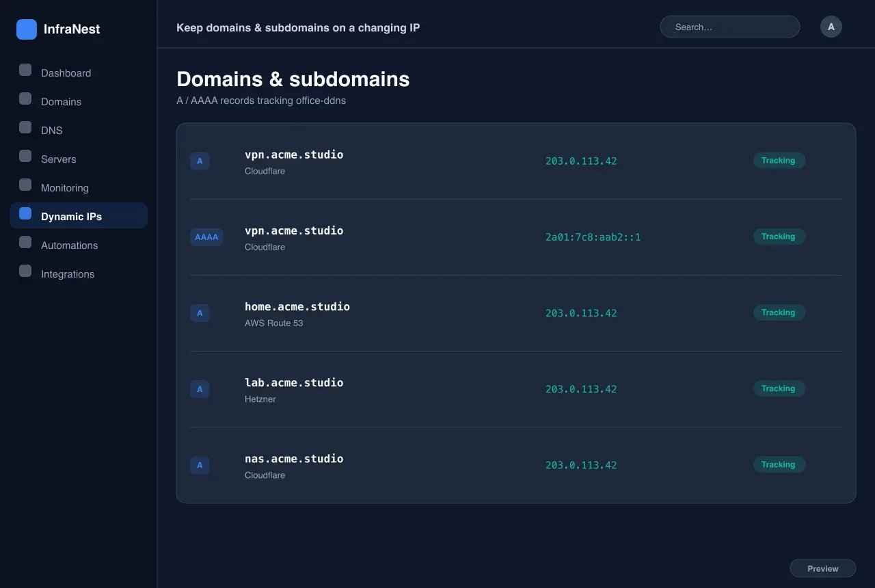Click the IP address in the nas.acme.studio row
Screen dimensions: 875x588
(x=581, y=465)
